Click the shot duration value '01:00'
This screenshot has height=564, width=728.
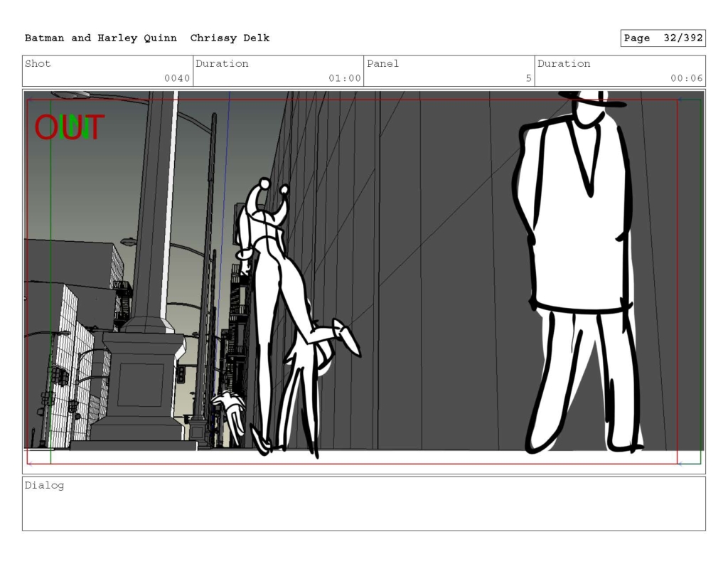click(x=345, y=78)
